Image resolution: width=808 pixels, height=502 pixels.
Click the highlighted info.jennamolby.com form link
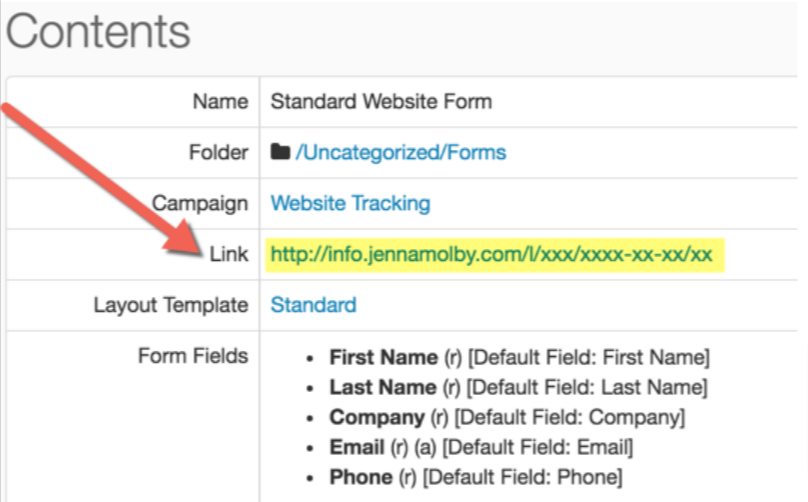coord(491,255)
